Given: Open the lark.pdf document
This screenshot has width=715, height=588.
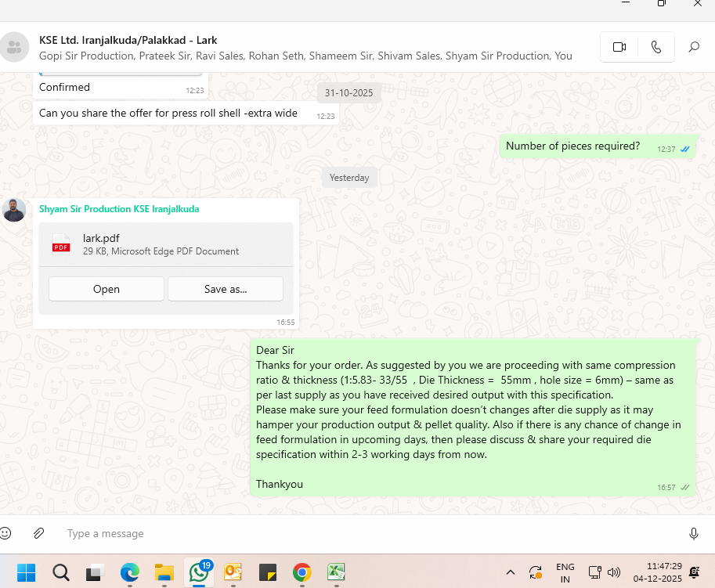Looking at the screenshot, I should pos(107,289).
